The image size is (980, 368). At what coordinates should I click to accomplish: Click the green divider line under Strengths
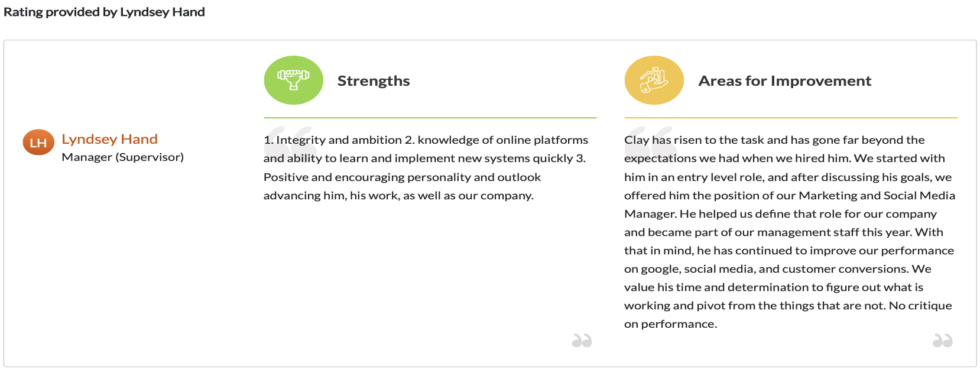coord(430,118)
